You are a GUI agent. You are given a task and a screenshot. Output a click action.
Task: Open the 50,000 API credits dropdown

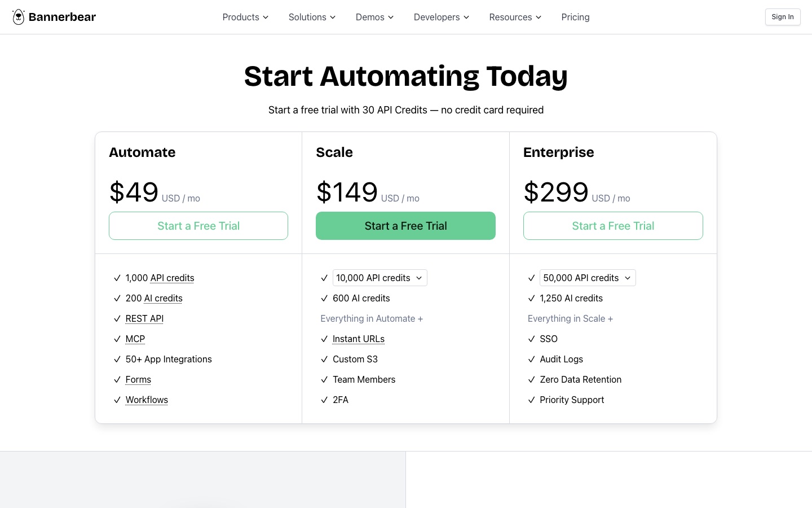click(x=588, y=278)
